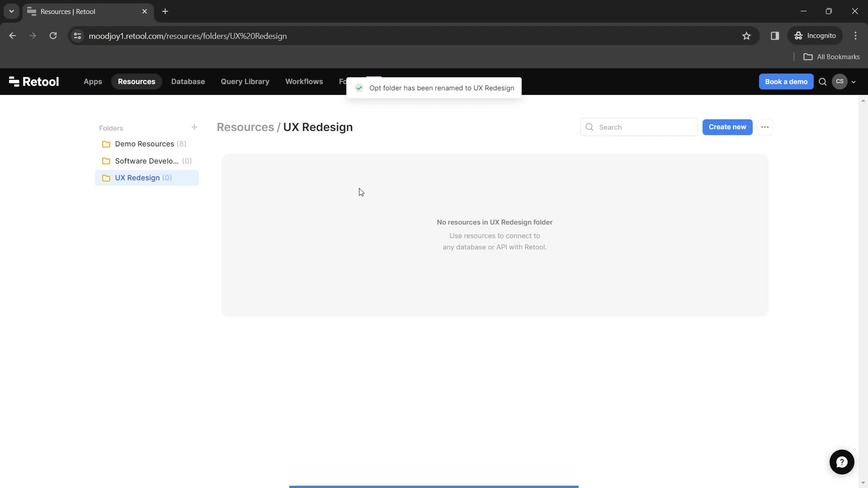Open the Query Library section
The width and height of the screenshot is (868, 488).
click(x=245, y=82)
